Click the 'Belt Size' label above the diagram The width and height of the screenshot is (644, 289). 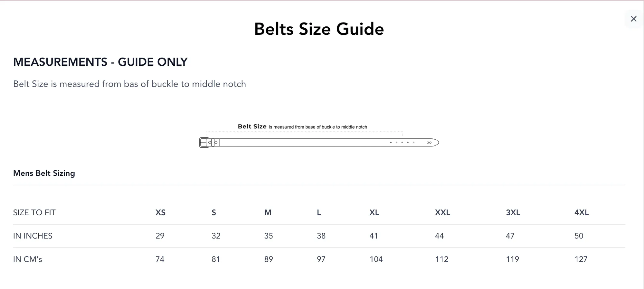point(252,126)
